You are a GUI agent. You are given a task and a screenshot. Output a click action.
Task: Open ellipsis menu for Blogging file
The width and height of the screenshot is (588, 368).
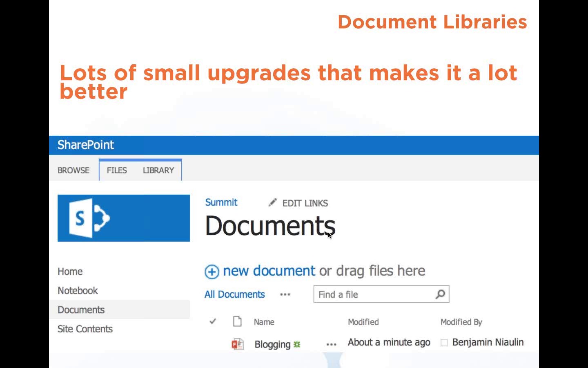point(332,345)
